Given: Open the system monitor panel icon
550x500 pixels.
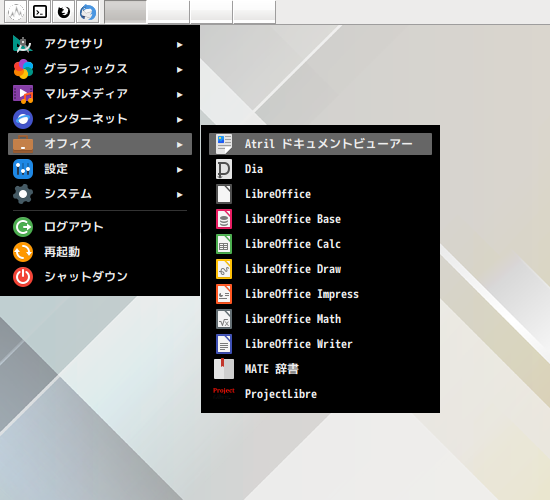Looking at the screenshot, I should point(16,12).
